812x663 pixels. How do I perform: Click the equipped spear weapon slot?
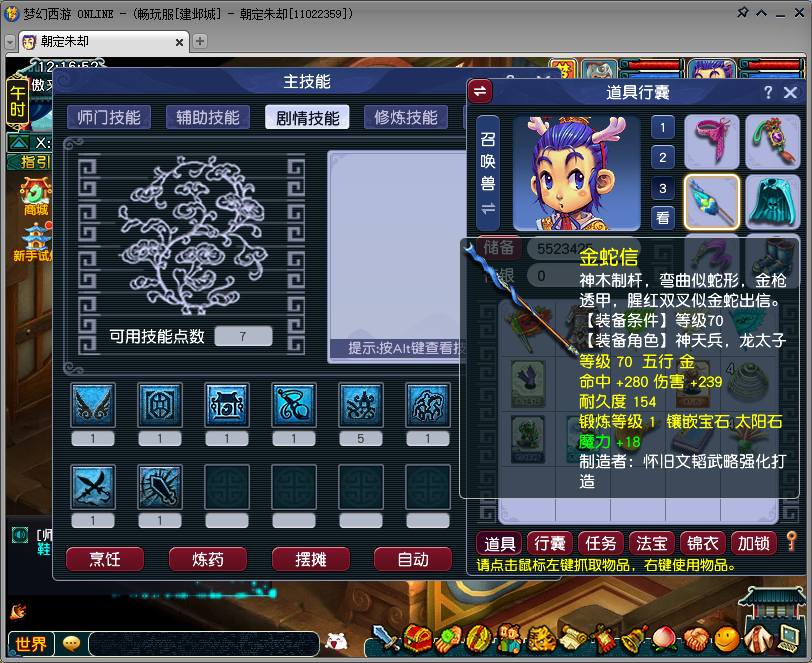coord(712,202)
